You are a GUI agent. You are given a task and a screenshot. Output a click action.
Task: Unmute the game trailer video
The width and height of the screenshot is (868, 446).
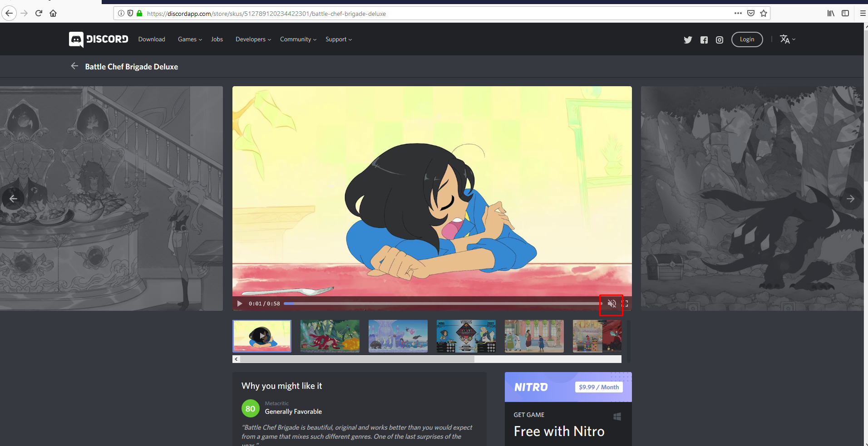click(612, 304)
